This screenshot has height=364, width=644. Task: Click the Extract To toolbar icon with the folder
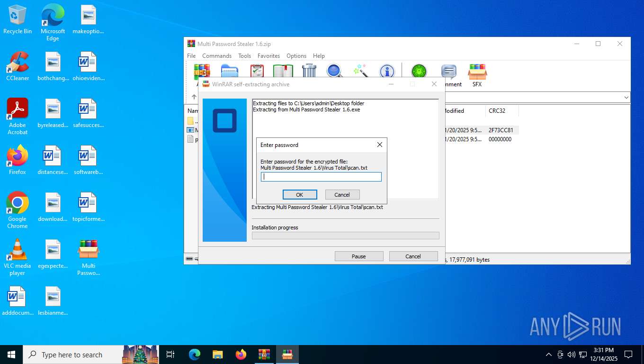point(229,71)
